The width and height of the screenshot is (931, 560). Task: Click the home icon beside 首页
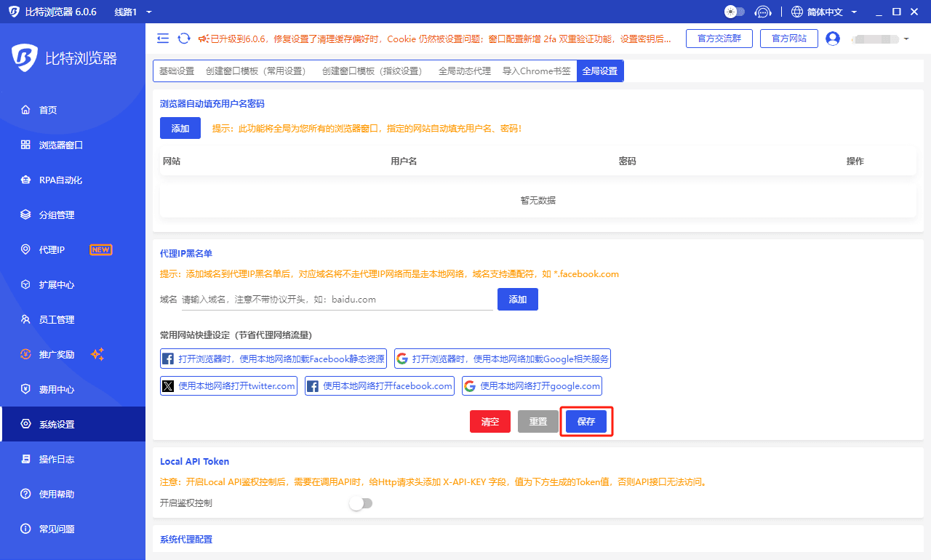click(x=25, y=110)
